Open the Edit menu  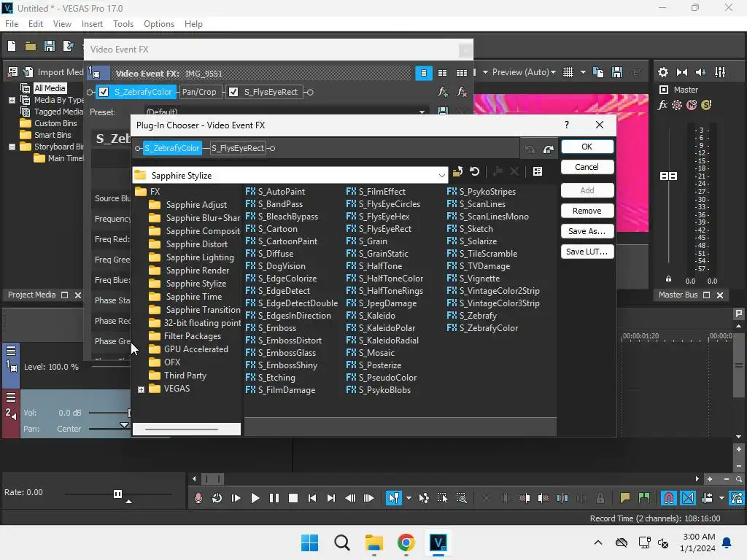[36, 24]
